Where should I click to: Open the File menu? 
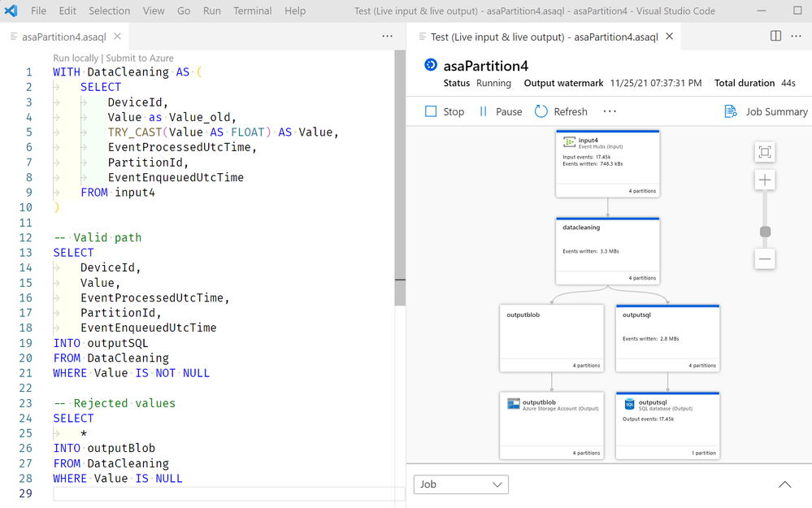tap(38, 11)
